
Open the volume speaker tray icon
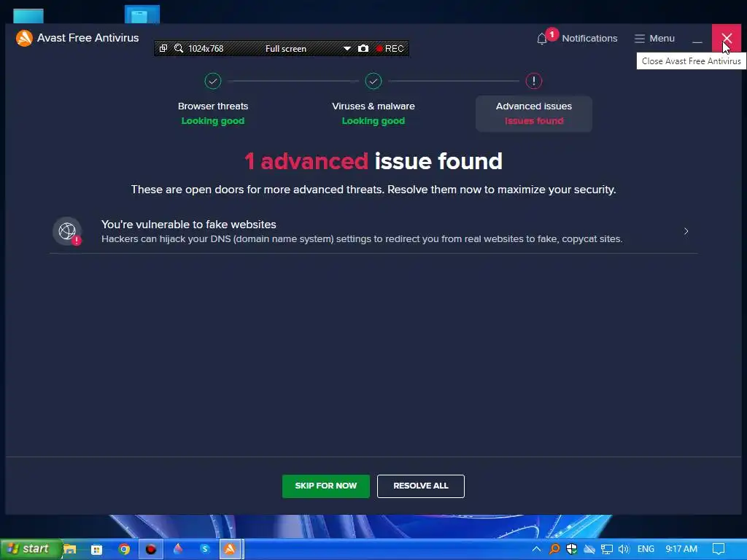[x=624, y=550]
